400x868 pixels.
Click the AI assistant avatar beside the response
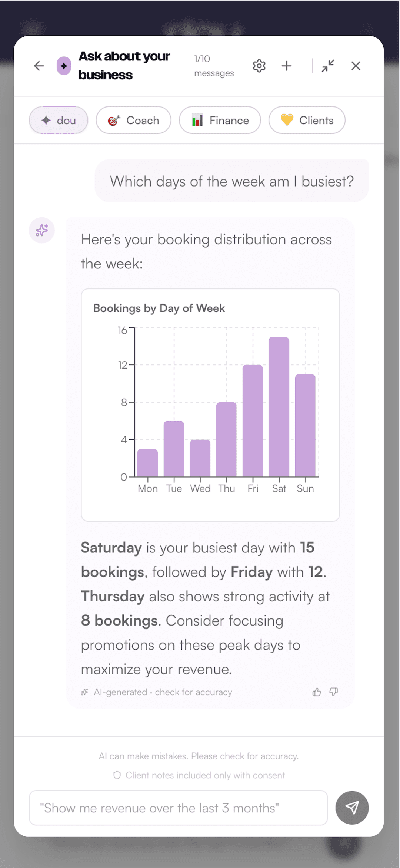(42, 230)
